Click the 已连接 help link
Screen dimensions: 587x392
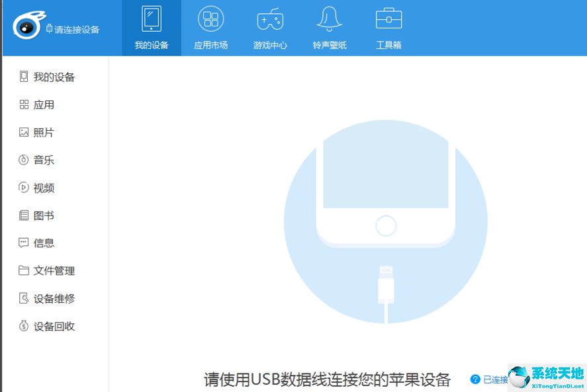click(x=495, y=379)
